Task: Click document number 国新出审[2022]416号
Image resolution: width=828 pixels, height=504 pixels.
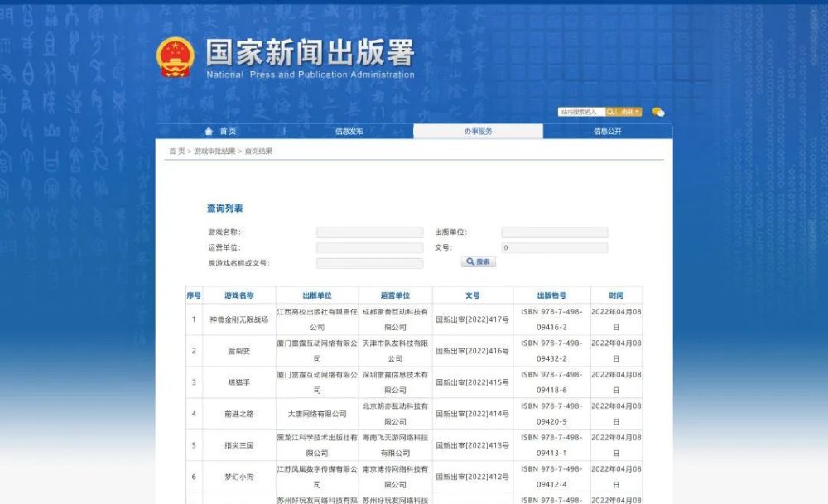Action: pos(473,351)
